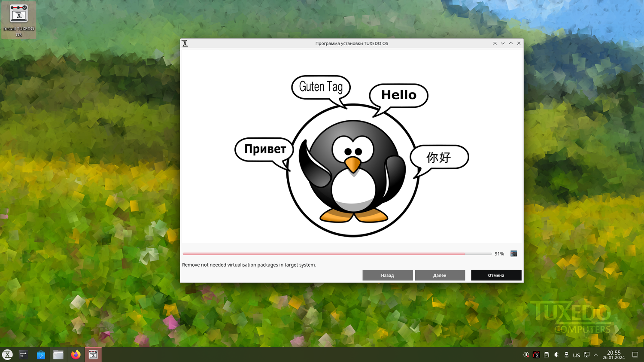The width and height of the screenshot is (644, 362).
Task: Click the Назад button
Action: 387,275
